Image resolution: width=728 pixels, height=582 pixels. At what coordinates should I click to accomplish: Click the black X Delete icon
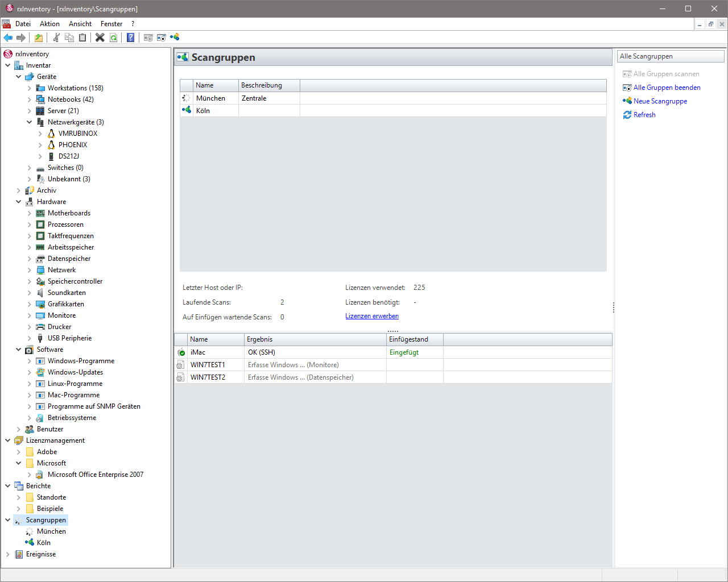tap(100, 38)
